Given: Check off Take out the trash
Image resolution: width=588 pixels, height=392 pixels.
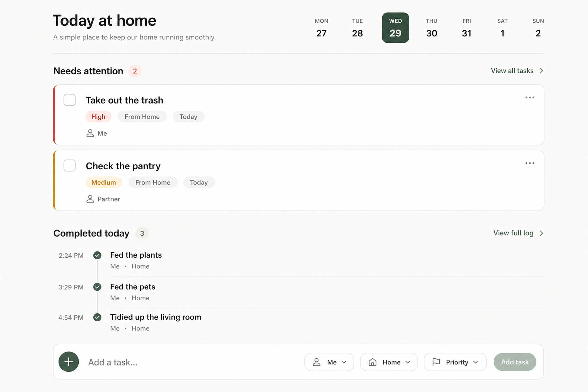Looking at the screenshot, I should [x=69, y=100].
